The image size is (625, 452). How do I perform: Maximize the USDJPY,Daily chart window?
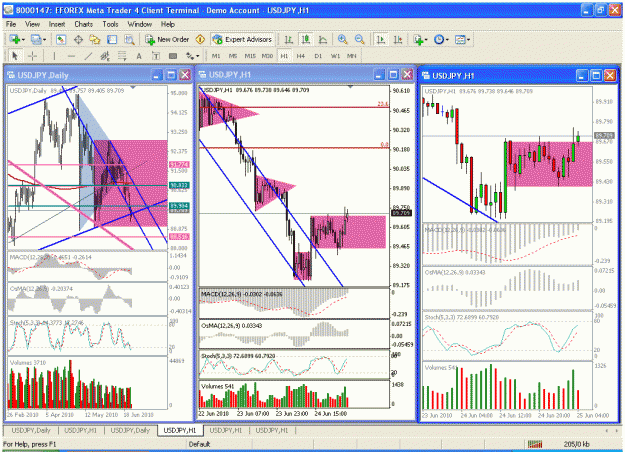[x=171, y=75]
